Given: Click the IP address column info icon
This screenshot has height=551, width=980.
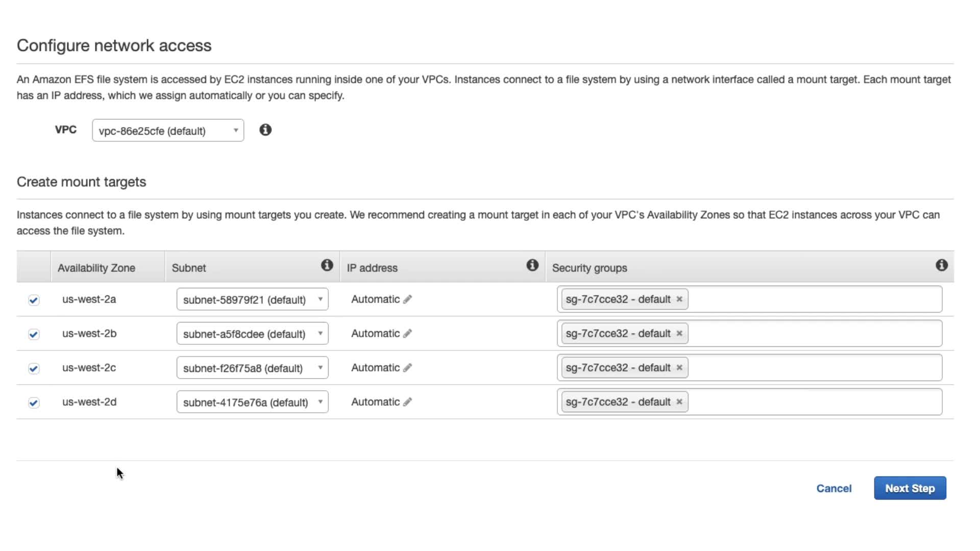Looking at the screenshot, I should (x=532, y=265).
